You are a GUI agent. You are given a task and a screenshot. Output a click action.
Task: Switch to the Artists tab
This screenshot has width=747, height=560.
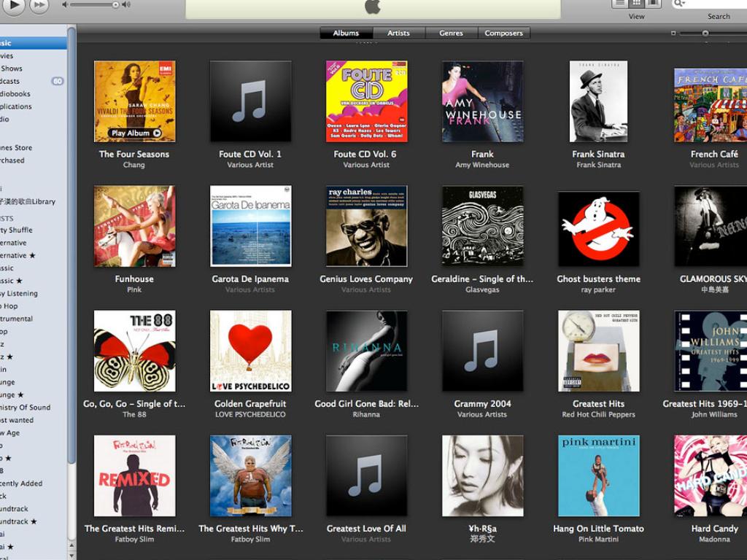coord(398,33)
